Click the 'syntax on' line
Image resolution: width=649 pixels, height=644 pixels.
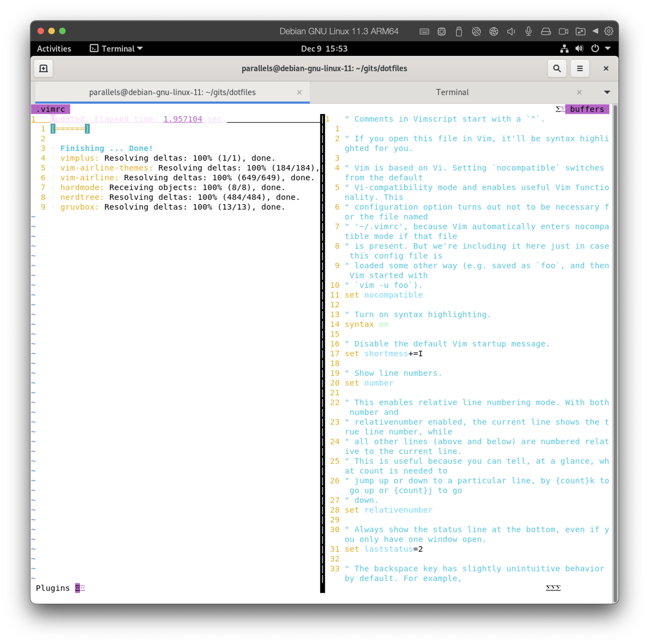tap(367, 324)
